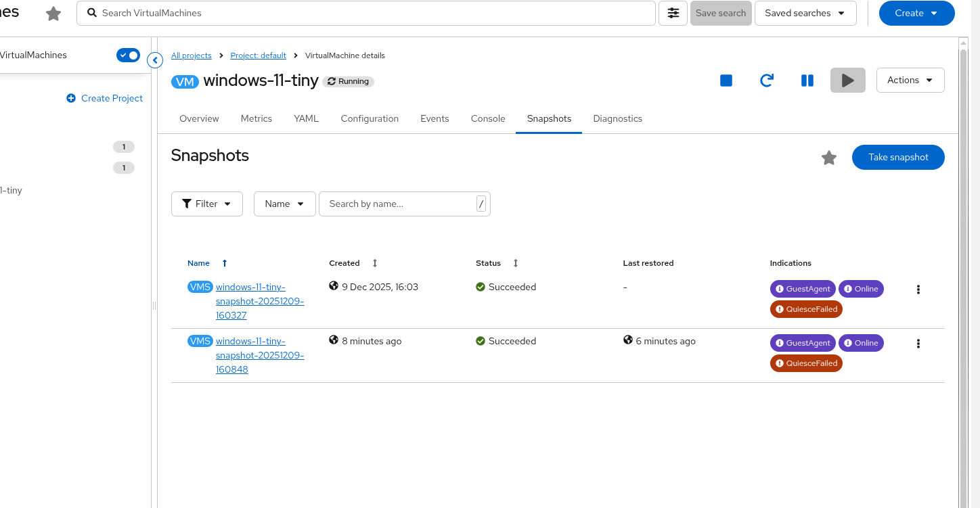
Task: Restart the windows-11-tiny virtual machine
Action: (x=767, y=80)
